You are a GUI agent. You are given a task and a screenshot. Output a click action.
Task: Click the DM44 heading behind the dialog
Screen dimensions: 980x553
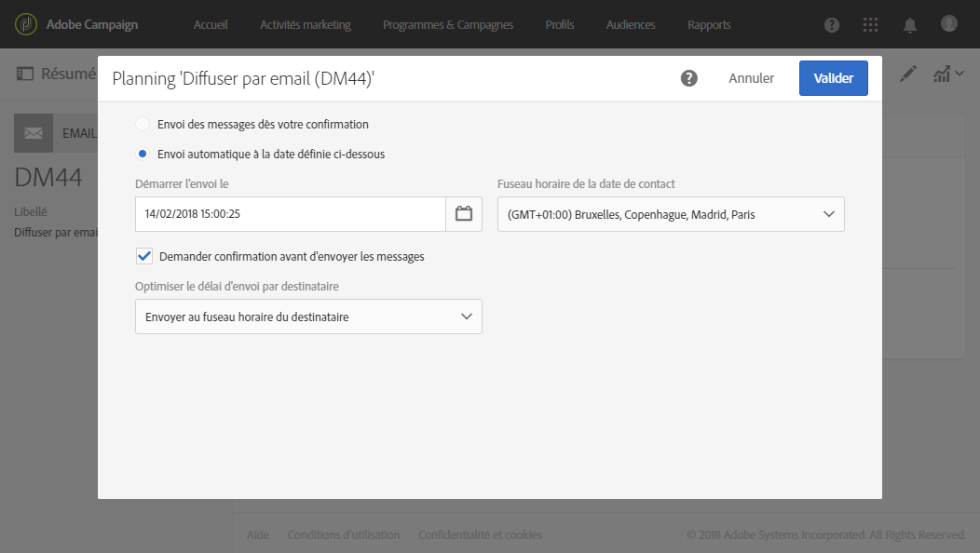[x=48, y=178]
